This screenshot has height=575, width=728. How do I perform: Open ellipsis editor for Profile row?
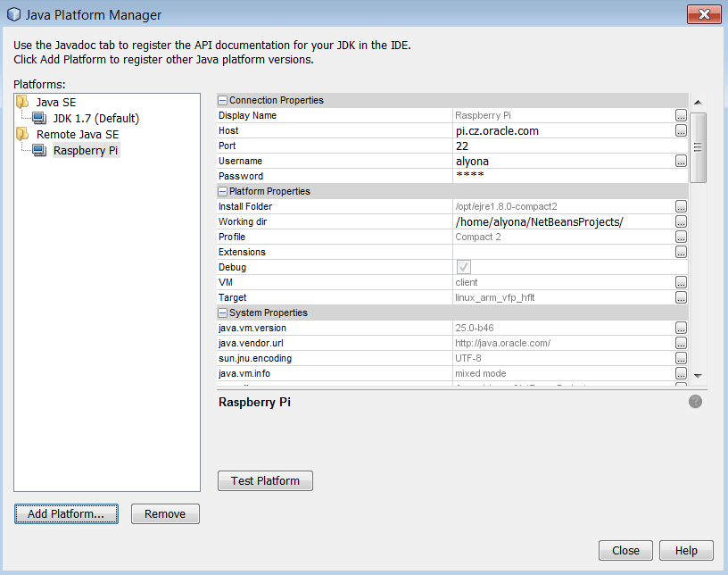pyautogui.click(x=681, y=237)
